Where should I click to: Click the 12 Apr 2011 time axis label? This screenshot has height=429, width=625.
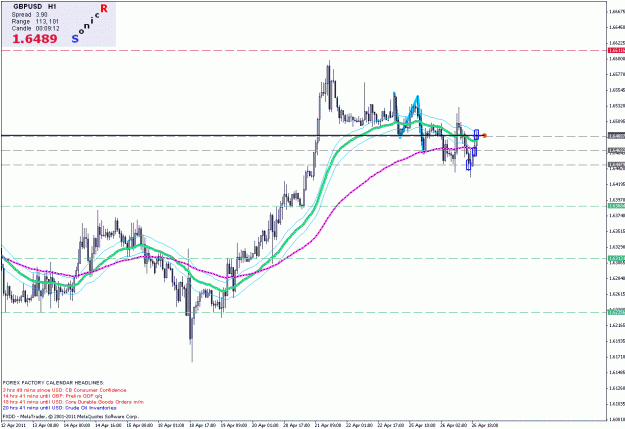(13, 425)
